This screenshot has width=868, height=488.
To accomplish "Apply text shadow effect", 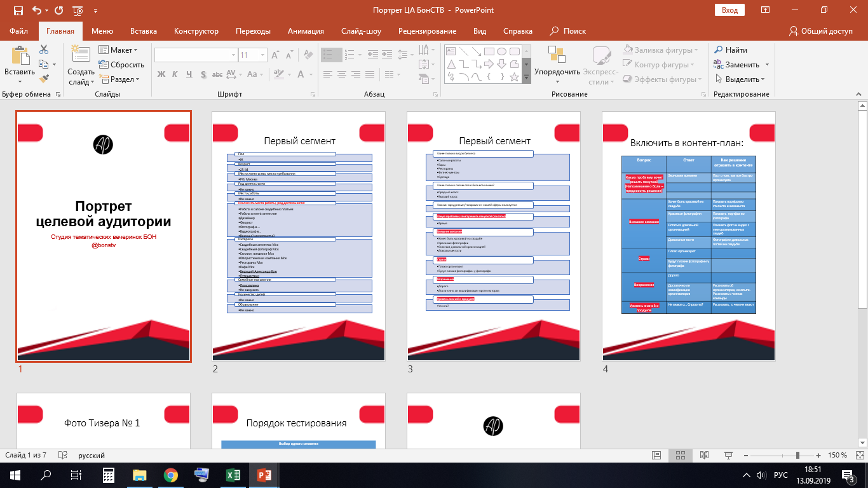I will click(x=203, y=74).
